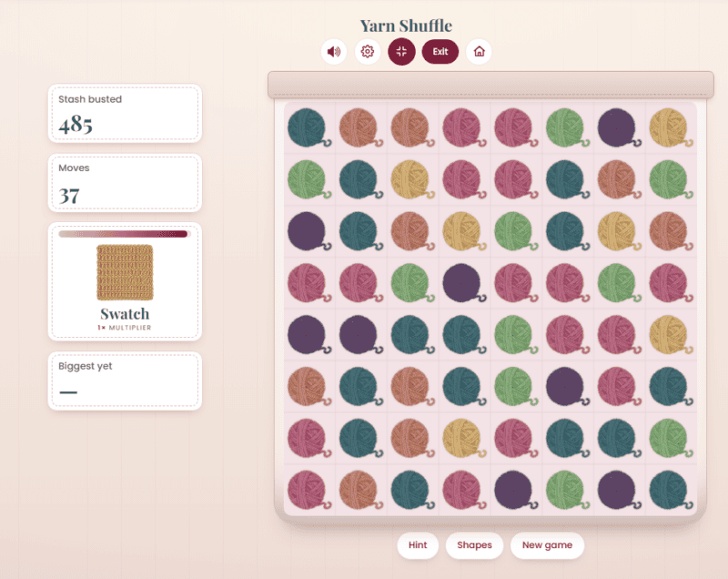
Task: Get a hint for next move
Action: coord(418,545)
